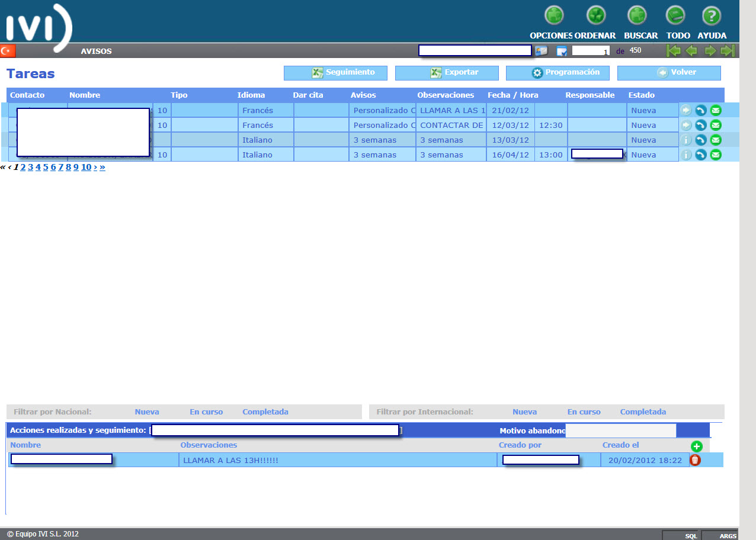Click the 20/02/2012 18:22 creation date
This screenshot has height=540, width=756.
645,460
